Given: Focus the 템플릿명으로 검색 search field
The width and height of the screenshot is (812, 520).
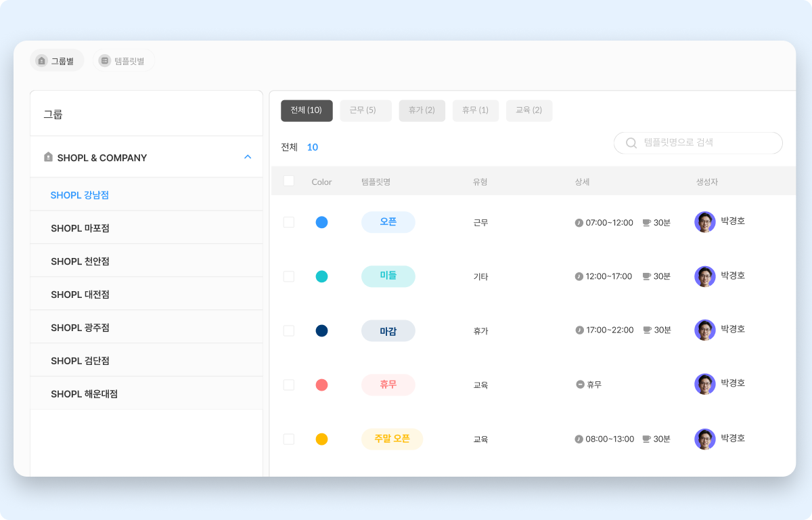Looking at the screenshot, I should click(698, 143).
